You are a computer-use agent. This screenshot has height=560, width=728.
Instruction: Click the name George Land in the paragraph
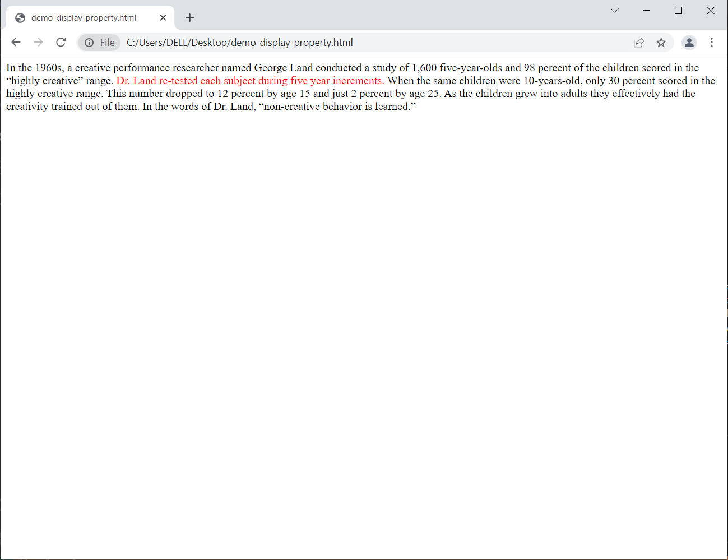[283, 68]
